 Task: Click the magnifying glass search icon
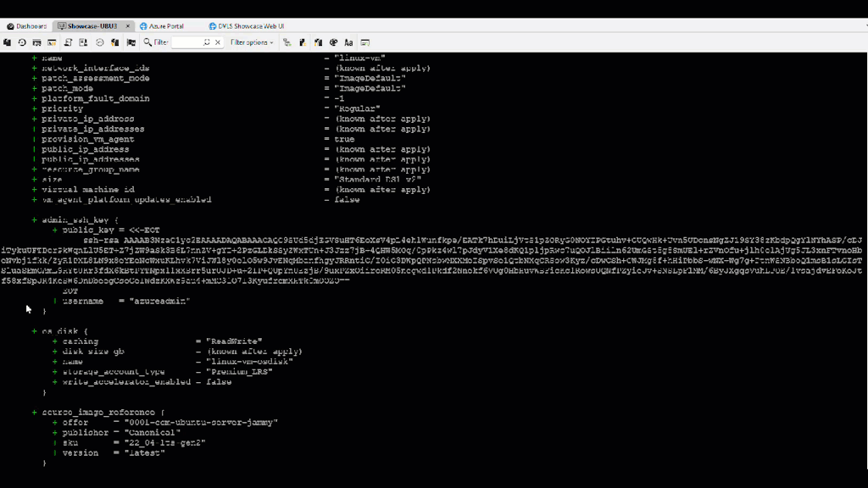click(x=147, y=42)
